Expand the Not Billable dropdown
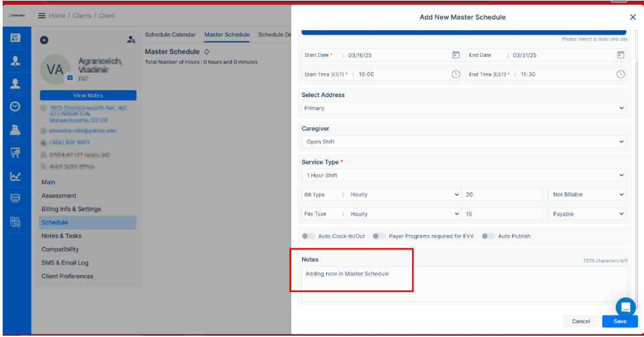This screenshot has height=337, width=644. pyautogui.click(x=587, y=195)
